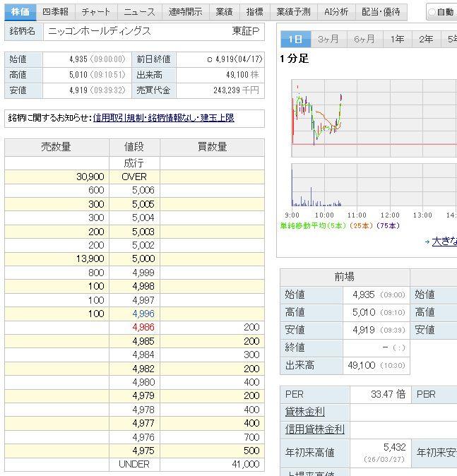
Task: Click the 4,978 bid price
Action: [143, 410]
